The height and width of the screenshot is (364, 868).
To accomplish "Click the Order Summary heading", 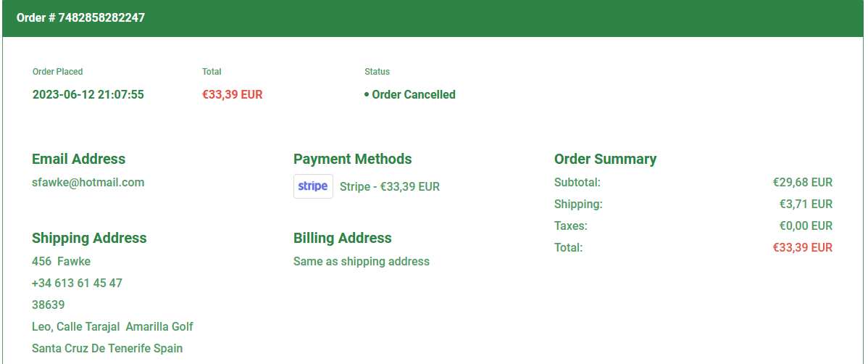I will tap(605, 159).
